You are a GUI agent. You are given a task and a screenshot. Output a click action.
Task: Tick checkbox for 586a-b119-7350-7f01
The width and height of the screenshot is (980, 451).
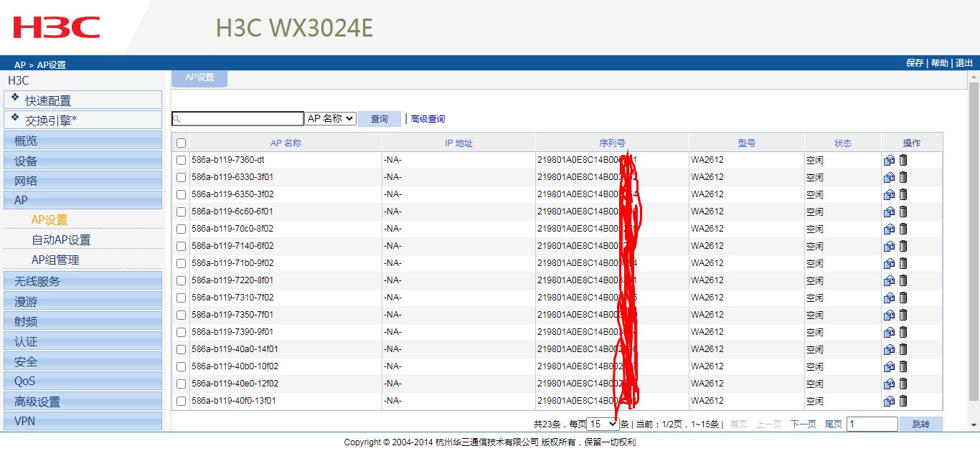(181, 315)
